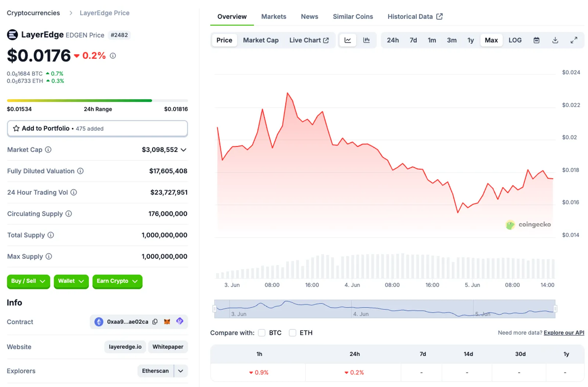
Task: Open the Similar Coins tab
Action: (x=353, y=17)
